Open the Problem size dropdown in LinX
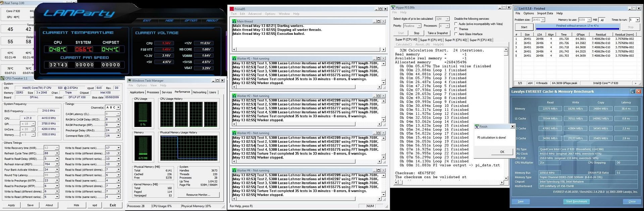This screenshot has width=644, height=211. (x=543, y=20)
